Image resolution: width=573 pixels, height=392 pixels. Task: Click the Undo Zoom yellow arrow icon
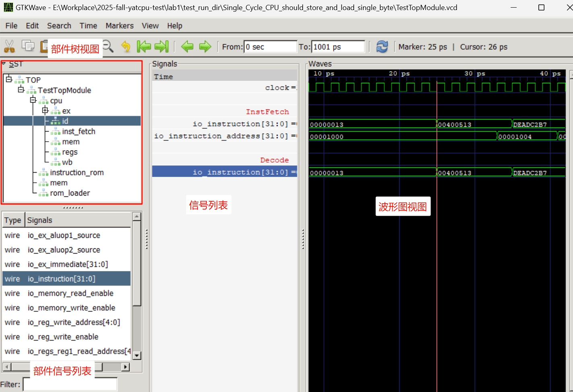pos(126,47)
